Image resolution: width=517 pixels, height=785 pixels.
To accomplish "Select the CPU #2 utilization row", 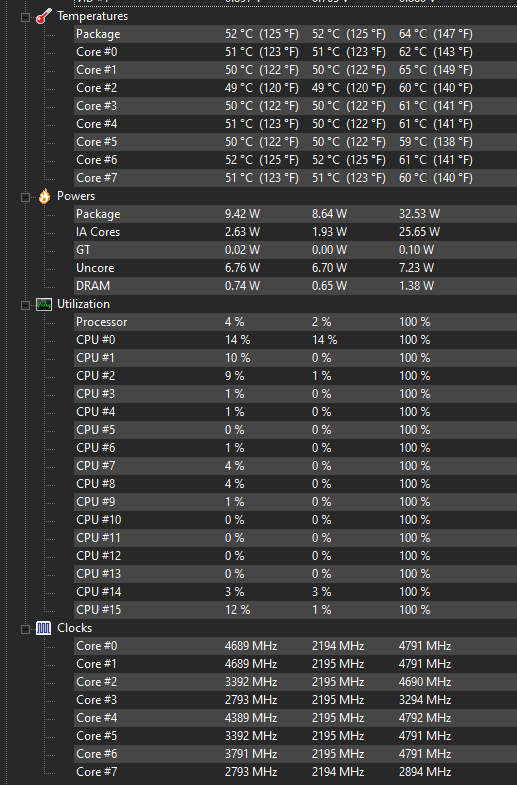I will [295, 376].
